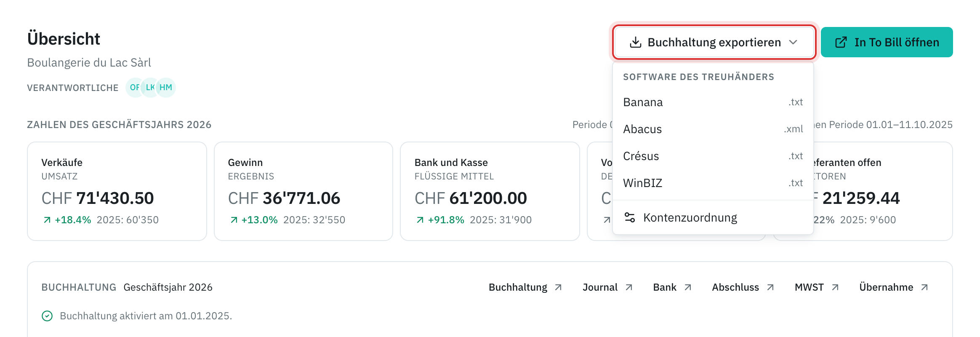
Task: Click the In To Bill öffnen button
Action: click(887, 42)
